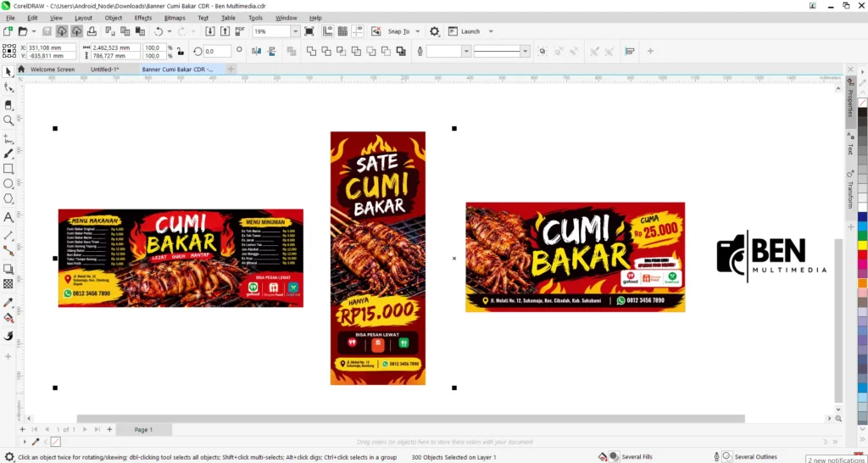Toggle Show Guidelines button
Image resolution: width=868 pixels, height=463 pixels.
359,31
